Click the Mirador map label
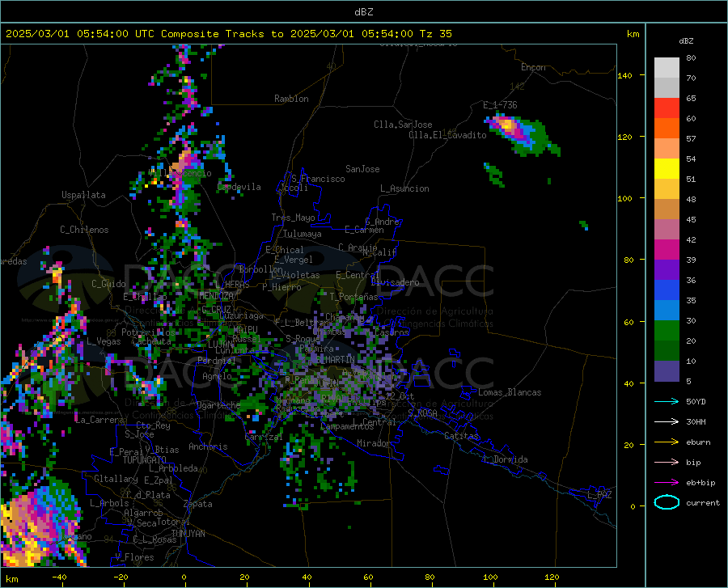This screenshot has height=588, width=728. pos(374,443)
